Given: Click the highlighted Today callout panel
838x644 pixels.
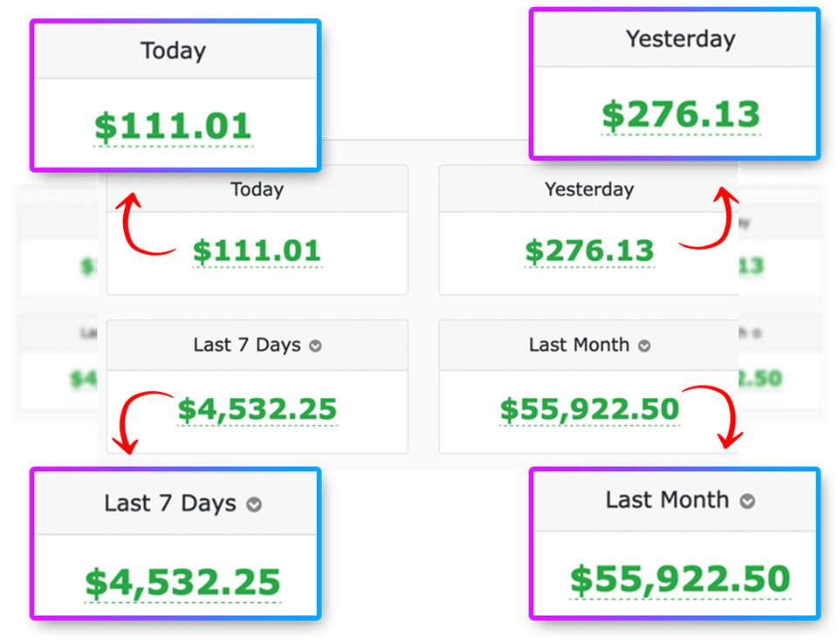Looking at the screenshot, I should pyautogui.click(x=175, y=92).
